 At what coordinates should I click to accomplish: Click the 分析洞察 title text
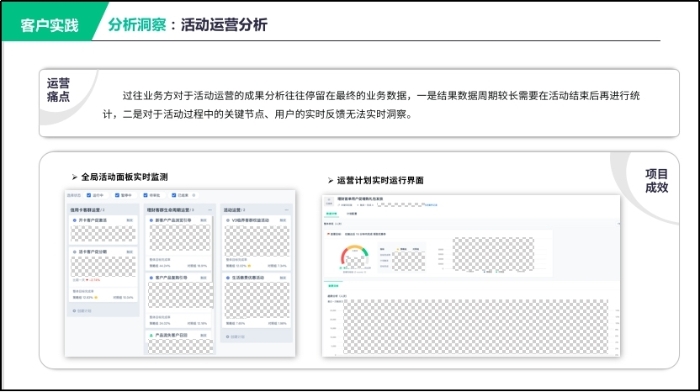pyautogui.click(x=137, y=25)
